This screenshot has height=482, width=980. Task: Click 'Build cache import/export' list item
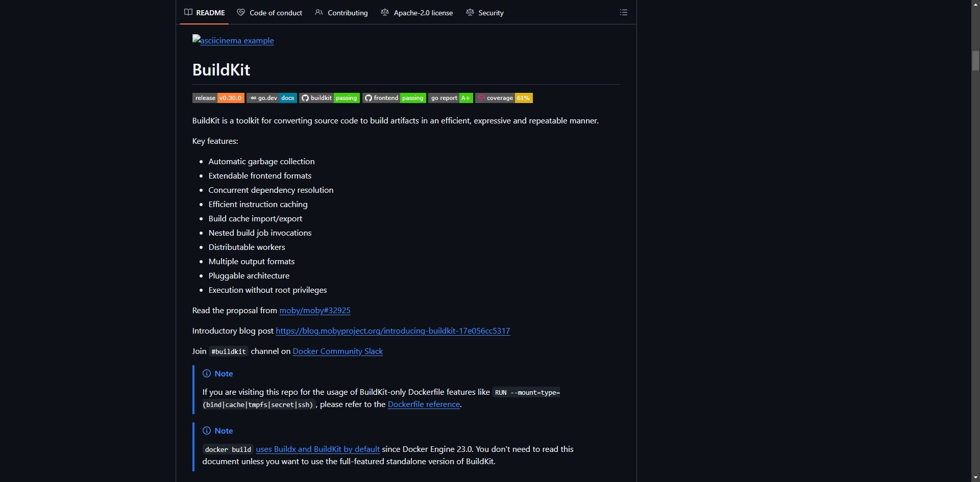point(256,218)
